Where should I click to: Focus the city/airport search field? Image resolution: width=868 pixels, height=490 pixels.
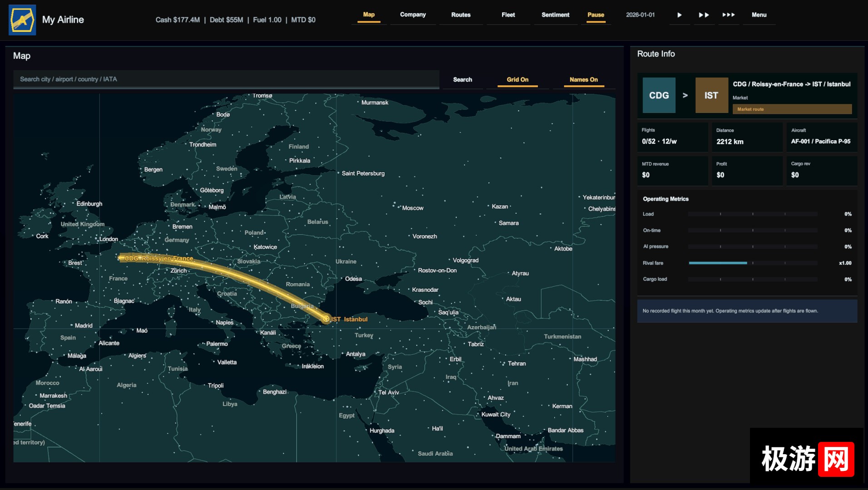(226, 79)
